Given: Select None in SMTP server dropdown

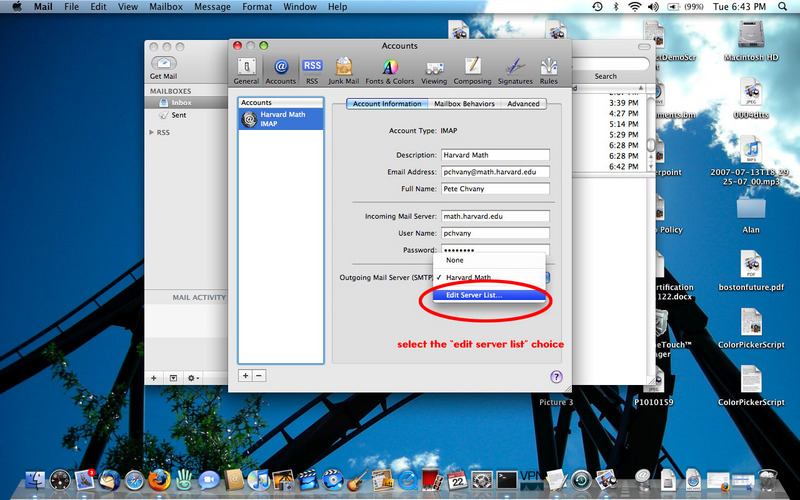Looking at the screenshot, I should (x=455, y=260).
